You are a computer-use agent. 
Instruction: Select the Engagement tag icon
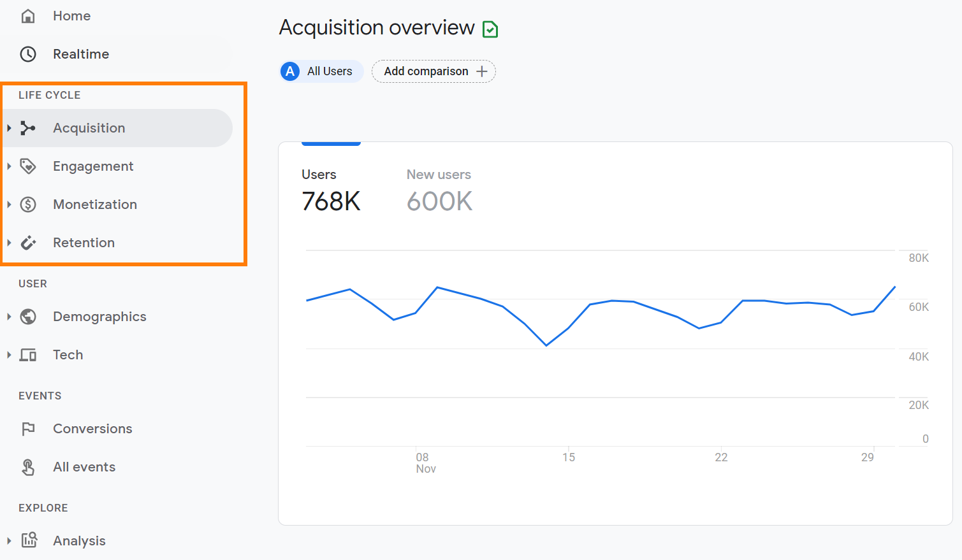click(x=28, y=166)
